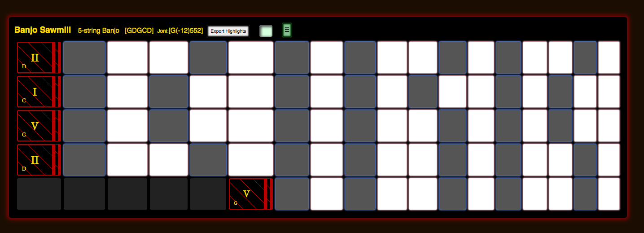Open the 5-string Banjo instrument label

click(98, 31)
